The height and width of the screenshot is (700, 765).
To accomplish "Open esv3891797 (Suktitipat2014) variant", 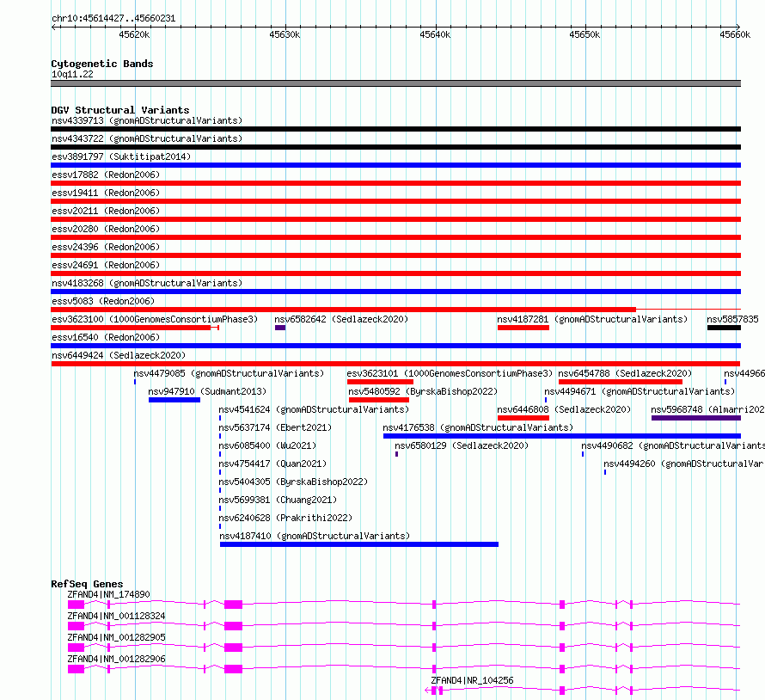I will click(121, 157).
